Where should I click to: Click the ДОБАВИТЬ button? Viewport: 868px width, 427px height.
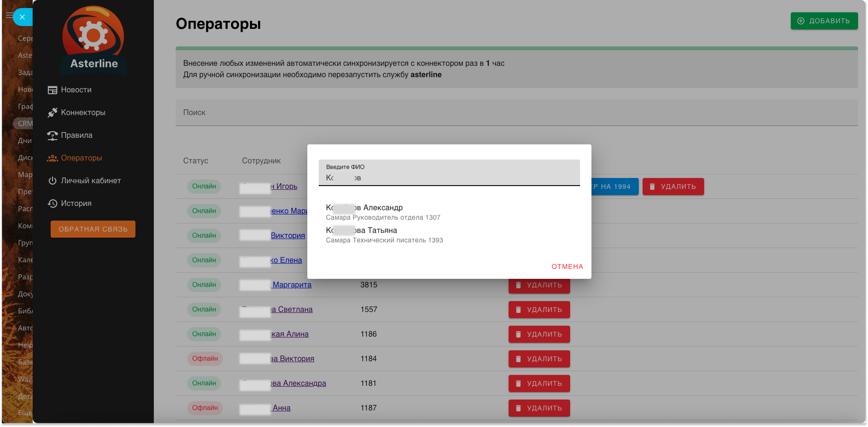[x=824, y=21]
